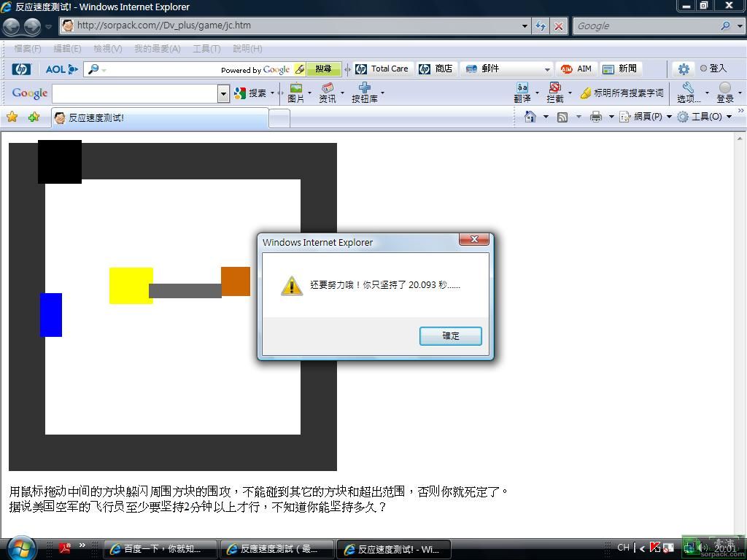Toggle the 标明所有搜索字词 highlight button
Viewport: 747px width, 560px height.
(x=622, y=93)
